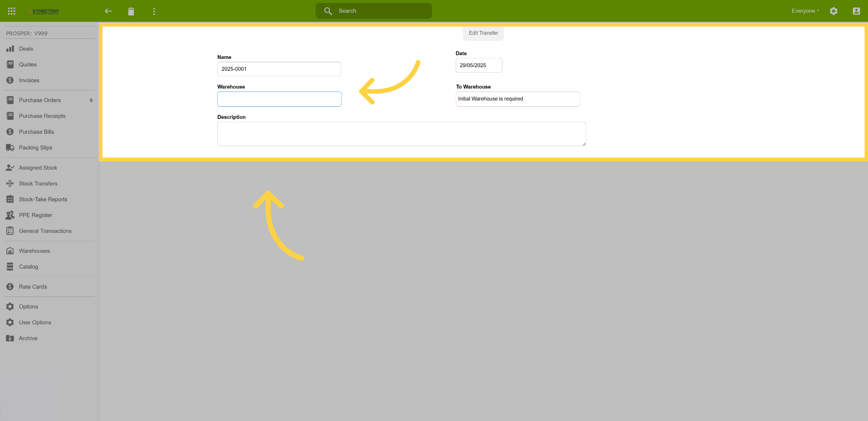This screenshot has height=421, width=868.
Task: Expand the Everyone dropdown
Action: (x=805, y=11)
